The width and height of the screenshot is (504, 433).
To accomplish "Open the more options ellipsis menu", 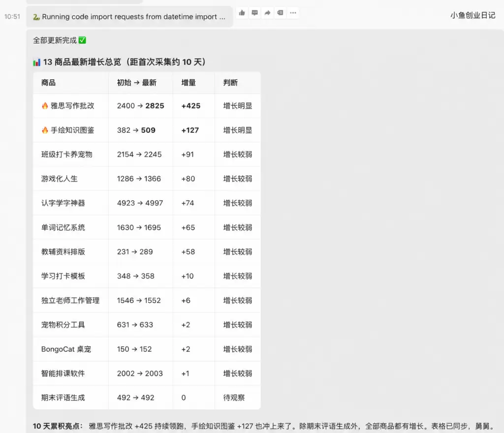I will pyautogui.click(x=293, y=13).
